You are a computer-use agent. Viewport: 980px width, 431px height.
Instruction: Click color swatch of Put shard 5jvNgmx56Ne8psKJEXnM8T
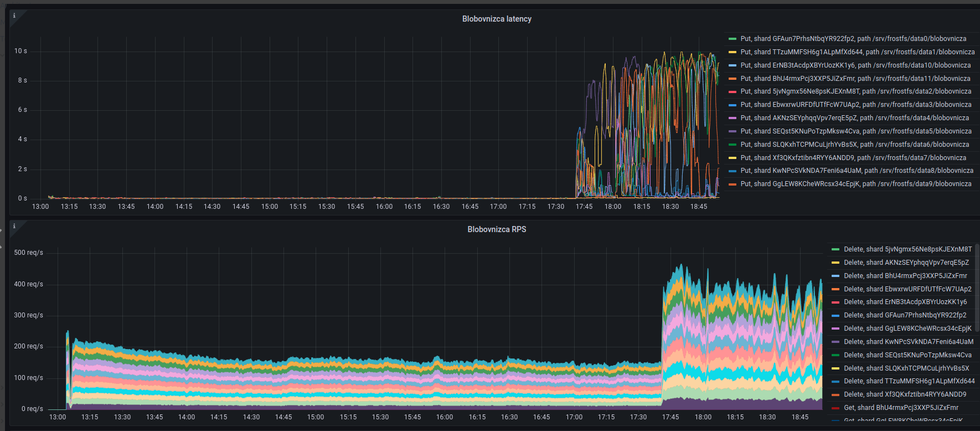733,91
